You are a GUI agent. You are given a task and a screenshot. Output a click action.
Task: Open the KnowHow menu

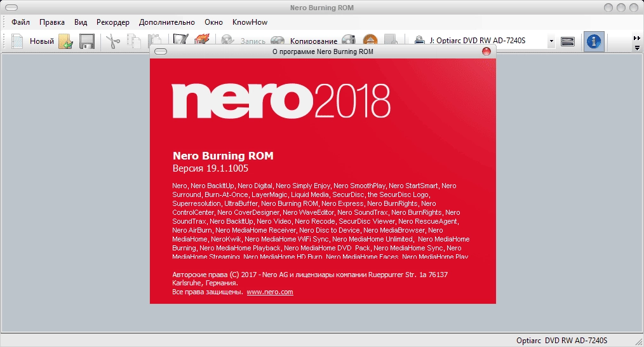(x=250, y=22)
